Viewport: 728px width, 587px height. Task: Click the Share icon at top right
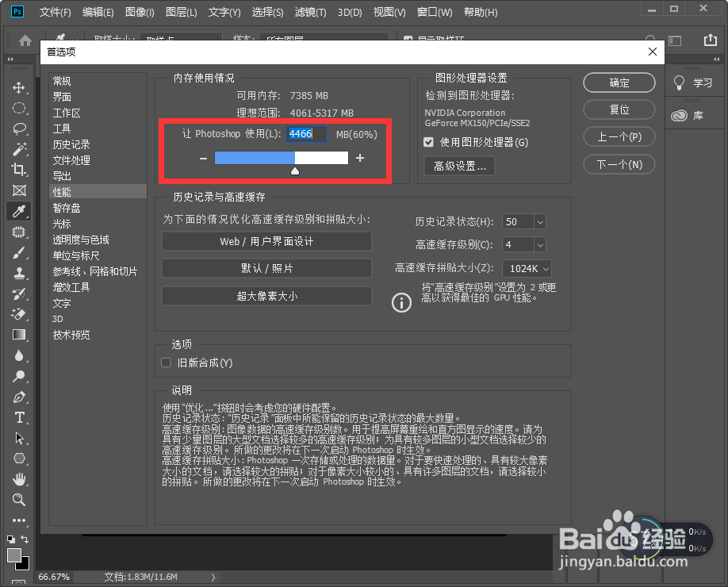pos(711,40)
